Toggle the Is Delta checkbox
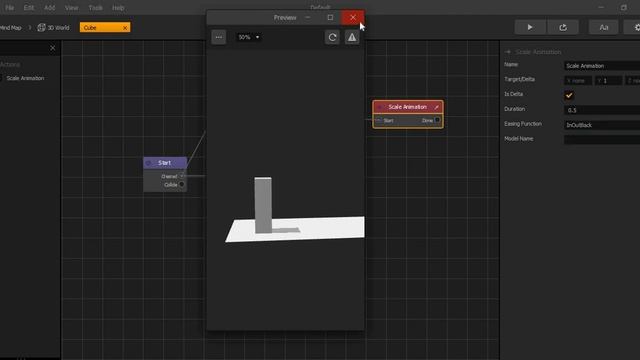 coord(569,95)
